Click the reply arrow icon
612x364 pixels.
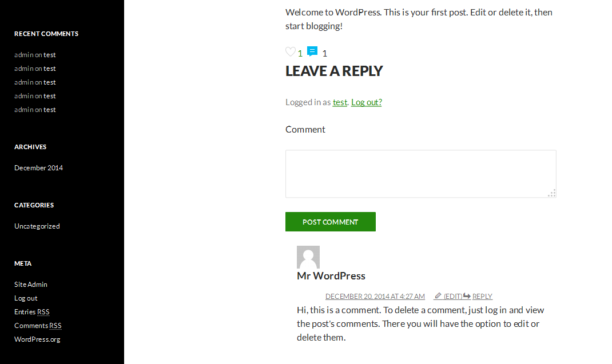[467, 296]
